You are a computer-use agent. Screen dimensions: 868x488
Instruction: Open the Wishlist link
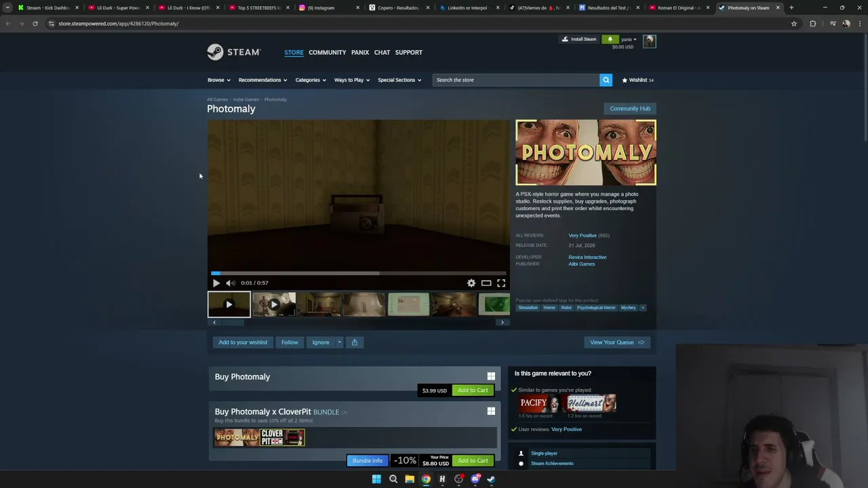pyautogui.click(x=637, y=80)
